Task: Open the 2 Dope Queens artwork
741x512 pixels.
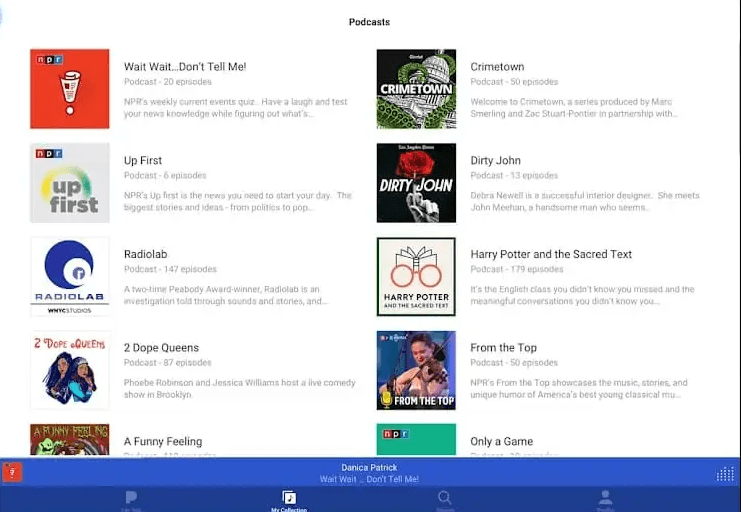Action: point(70,370)
